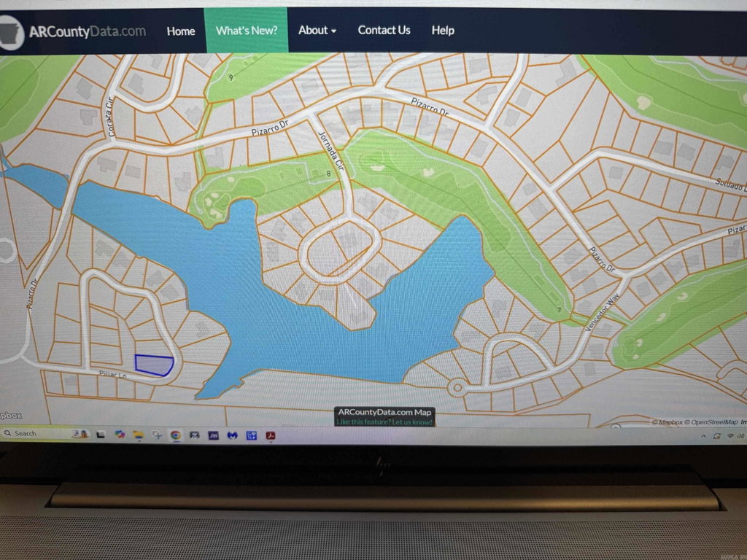The height and width of the screenshot is (560, 747).
Task: Click the hole 9 marker on the golf course
Action: pos(231,77)
